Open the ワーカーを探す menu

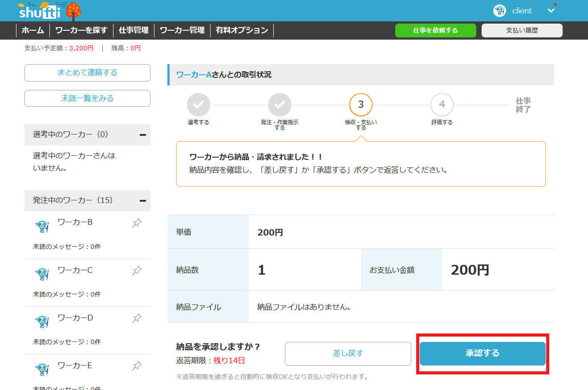(x=81, y=30)
